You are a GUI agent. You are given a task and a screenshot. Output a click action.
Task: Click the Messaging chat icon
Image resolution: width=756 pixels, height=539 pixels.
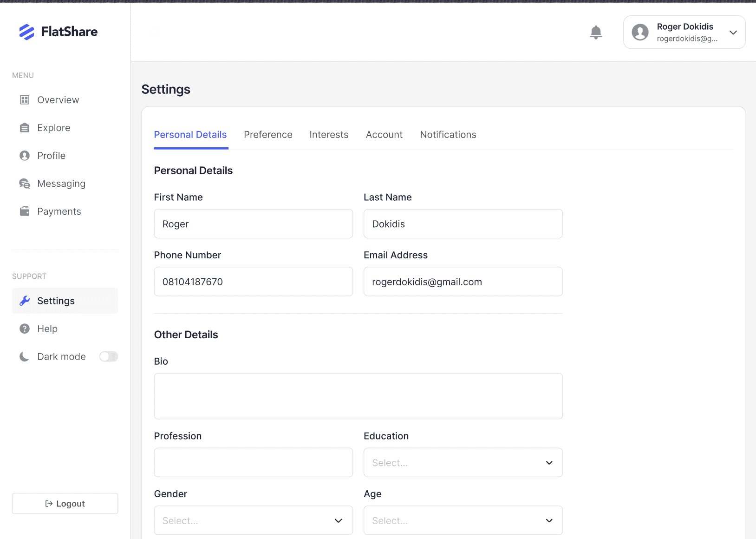[x=25, y=184]
